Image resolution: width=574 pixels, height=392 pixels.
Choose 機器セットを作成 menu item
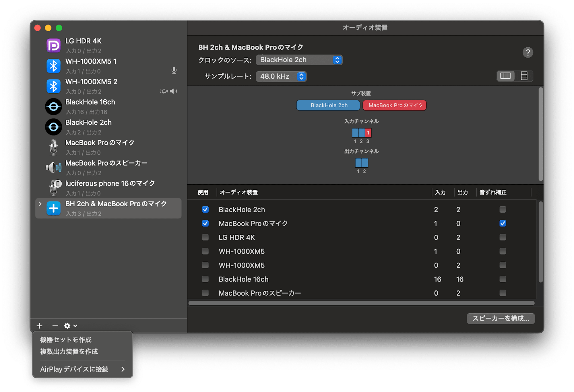tap(66, 340)
